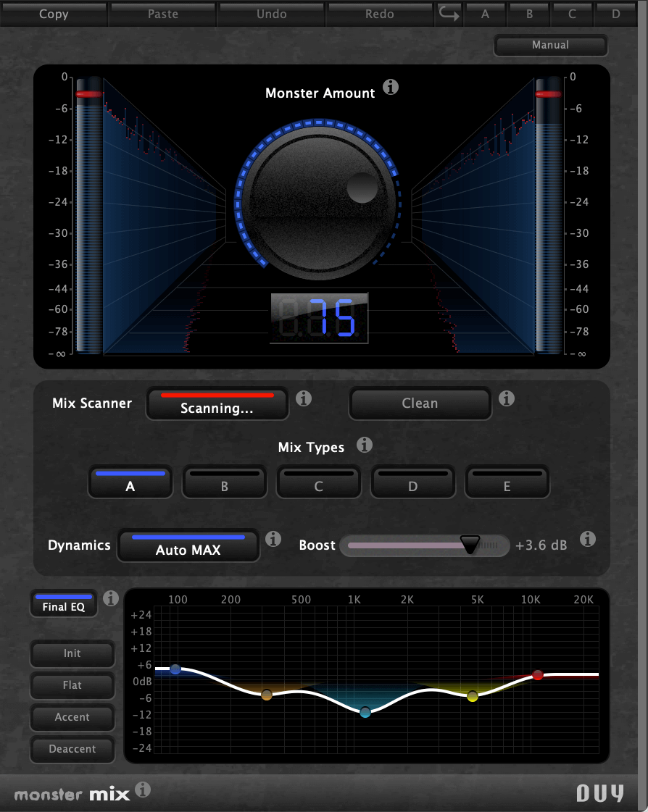Open the Manual button
Viewport: 648px width, 812px height.
pos(550,45)
